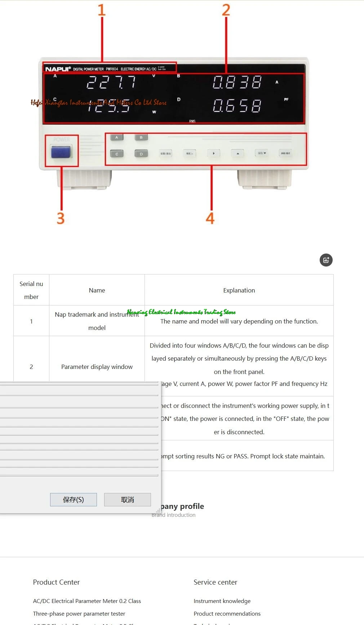Open the Instrument knowledge link
This screenshot has height=625, width=364.
pyautogui.click(x=222, y=601)
